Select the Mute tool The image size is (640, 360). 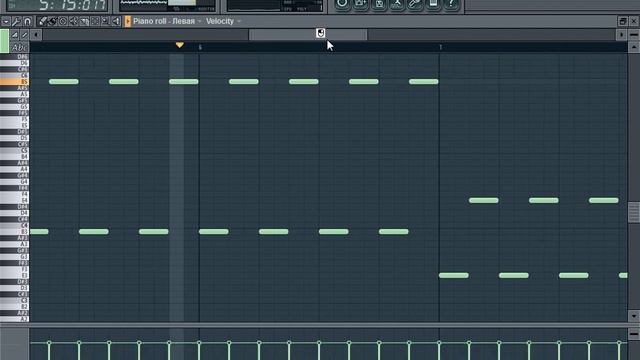click(x=73, y=21)
